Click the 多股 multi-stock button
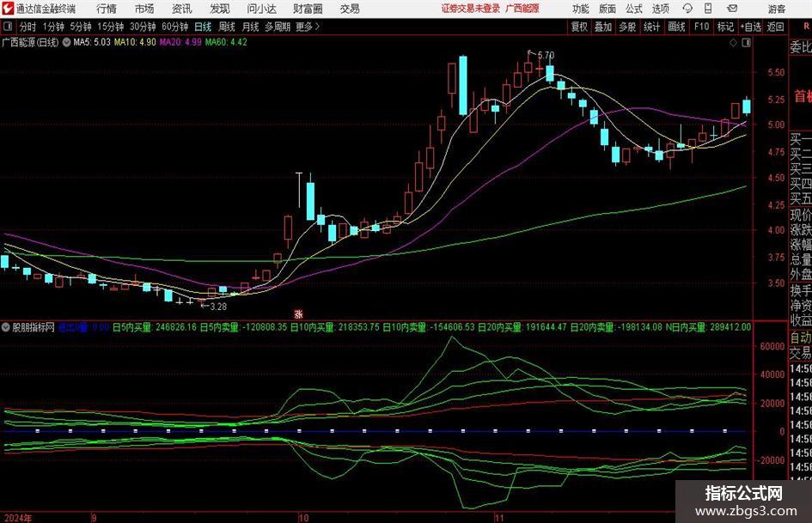812x523 pixels. pos(627,27)
